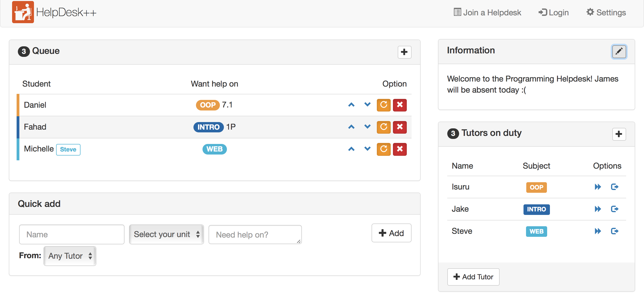Remove Daniel from queue with red X
The height and width of the screenshot is (303, 644).
tap(400, 105)
